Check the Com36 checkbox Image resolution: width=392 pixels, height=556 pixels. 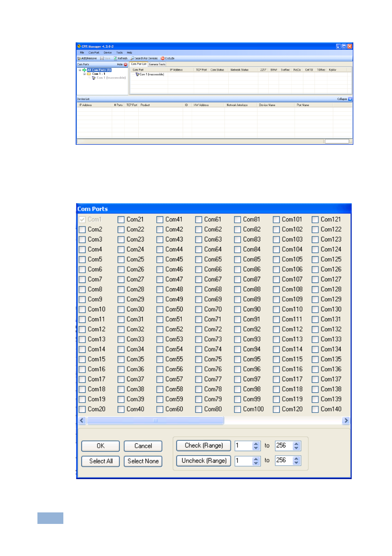[121, 369]
